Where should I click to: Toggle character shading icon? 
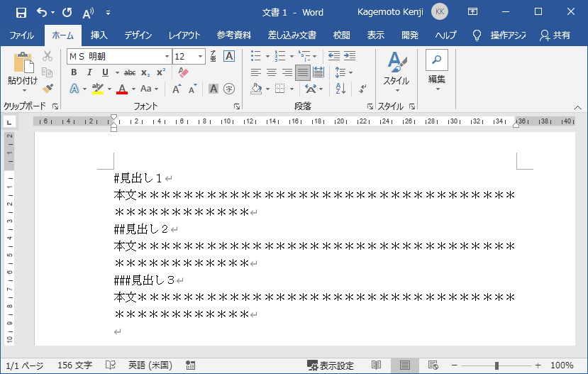pyautogui.click(x=213, y=89)
